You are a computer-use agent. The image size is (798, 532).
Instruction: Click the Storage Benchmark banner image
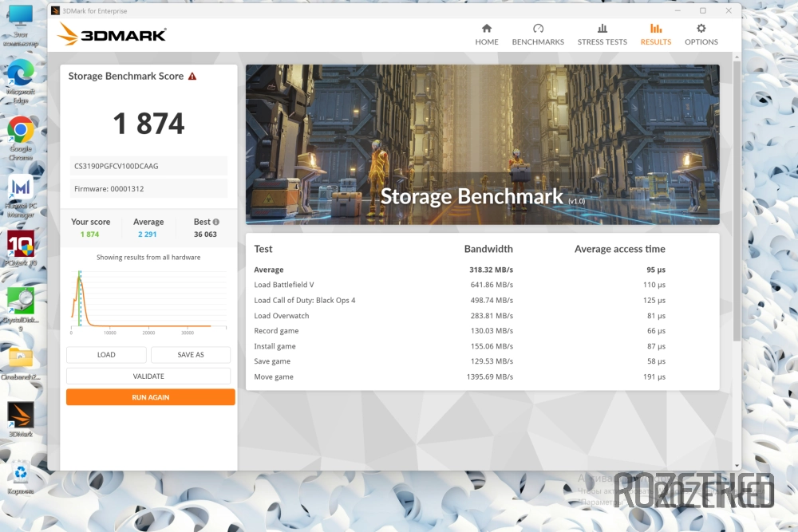[482, 144]
